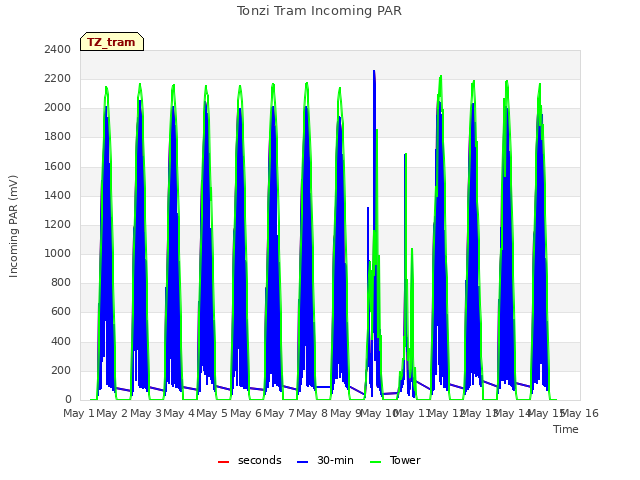Click the May 6 x-axis label
640x480 pixels.
[x=246, y=413]
